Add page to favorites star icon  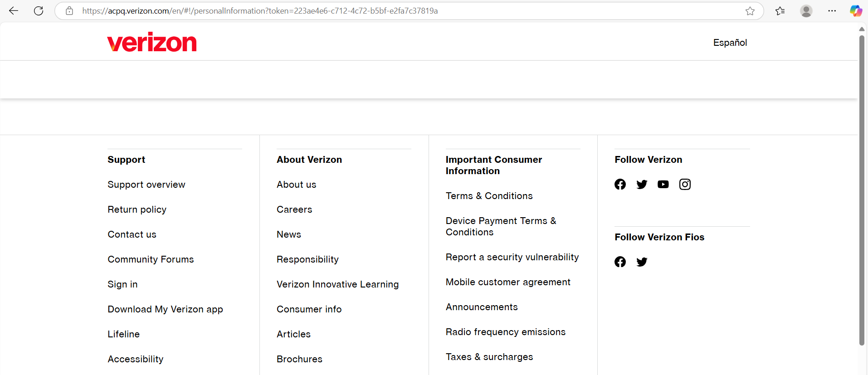(x=750, y=11)
